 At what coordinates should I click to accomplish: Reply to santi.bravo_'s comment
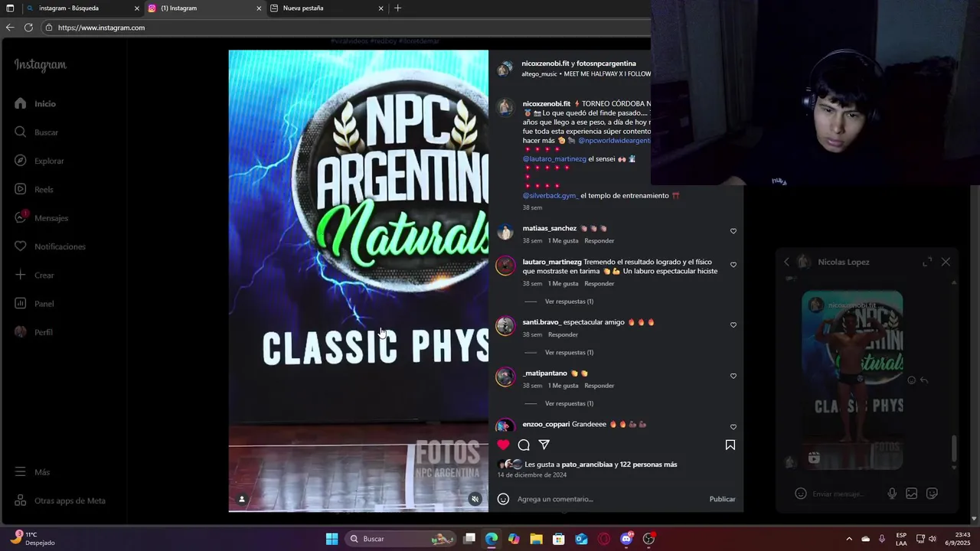(563, 334)
